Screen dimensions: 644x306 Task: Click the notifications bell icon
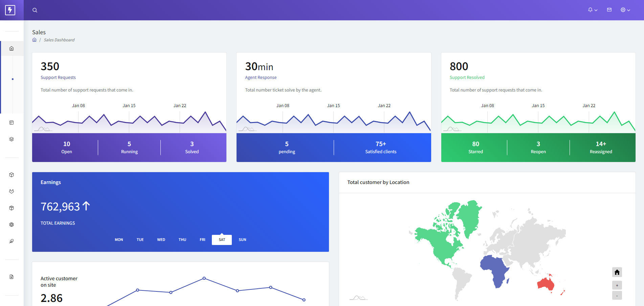[x=591, y=10]
